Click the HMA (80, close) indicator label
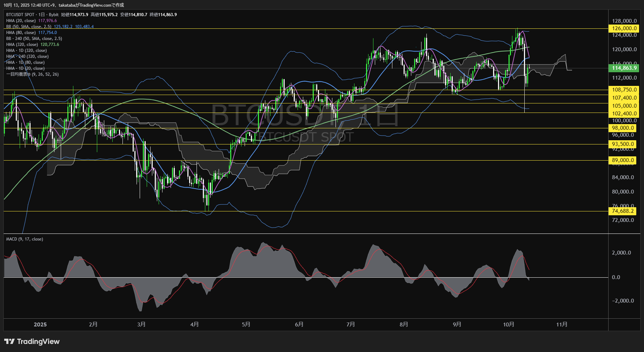This screenshot has height=352, width=644. [21, 33]
